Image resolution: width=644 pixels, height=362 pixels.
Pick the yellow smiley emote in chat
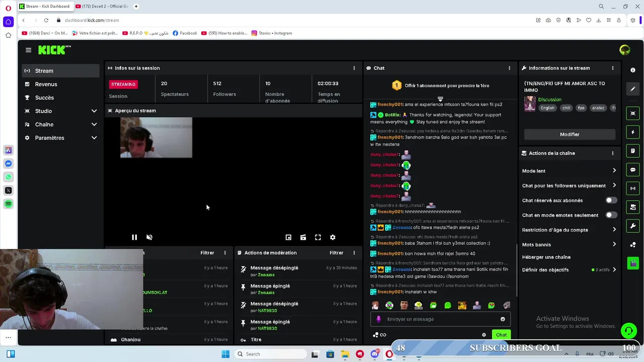tap(419, 305)
